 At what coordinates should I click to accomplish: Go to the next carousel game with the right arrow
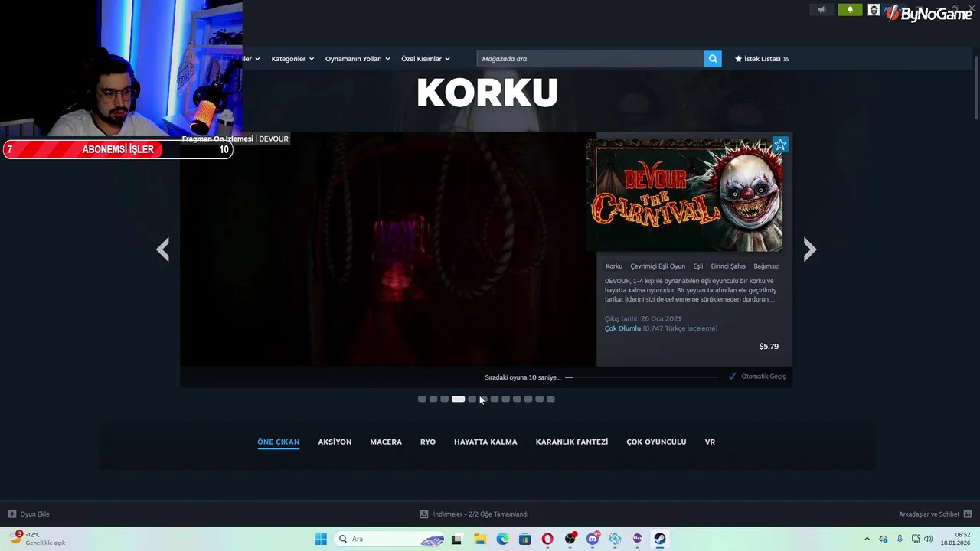(809, 249)
